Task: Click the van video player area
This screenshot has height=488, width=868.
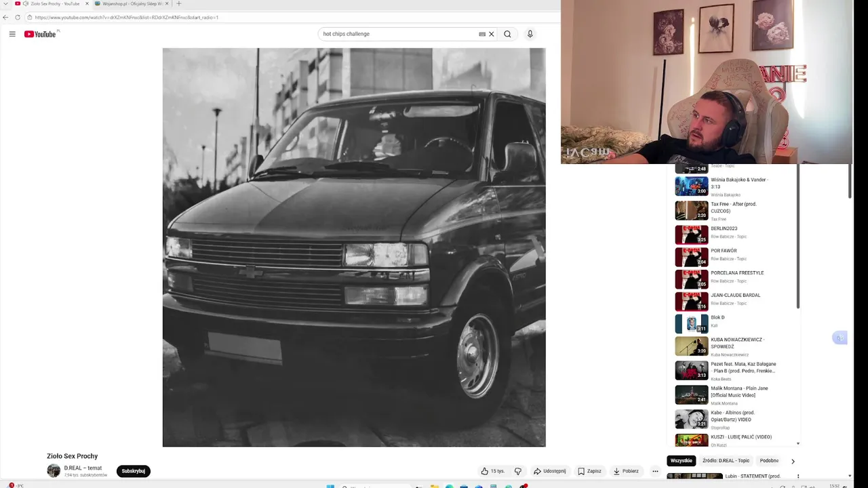Action: point(354,247)
